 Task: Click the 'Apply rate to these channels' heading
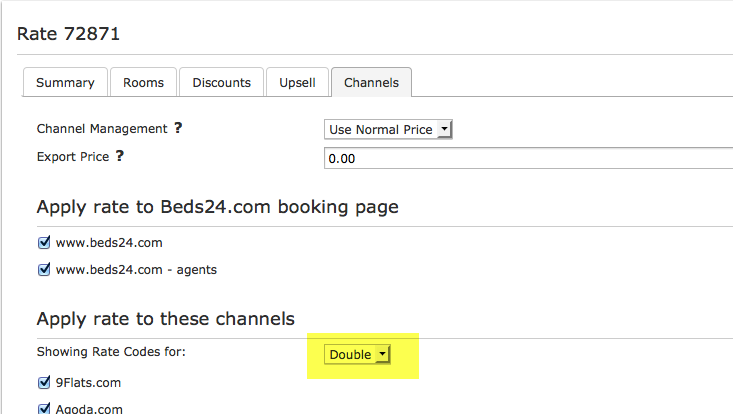165,319
